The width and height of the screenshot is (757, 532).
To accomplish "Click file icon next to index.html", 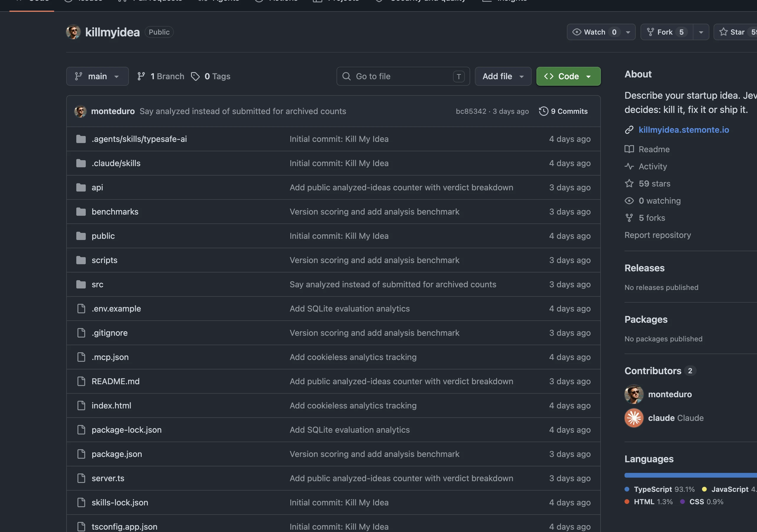I will (x=81, y=406).
